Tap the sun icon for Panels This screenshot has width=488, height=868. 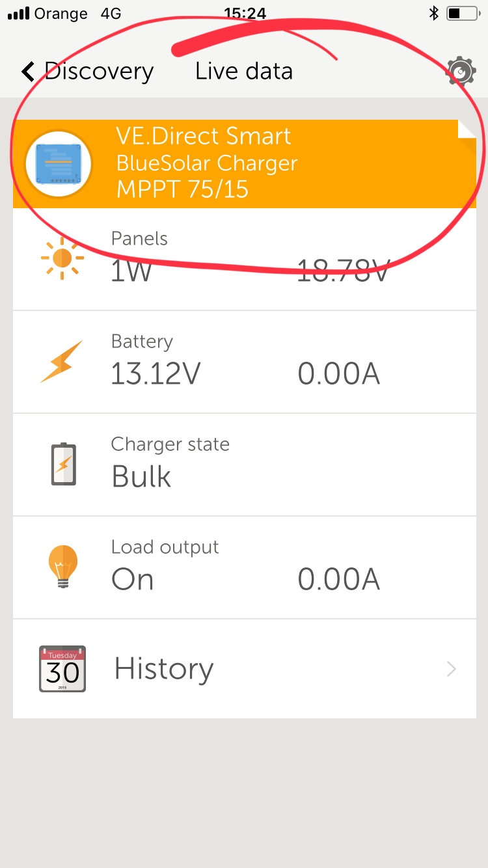pos(62,258)
